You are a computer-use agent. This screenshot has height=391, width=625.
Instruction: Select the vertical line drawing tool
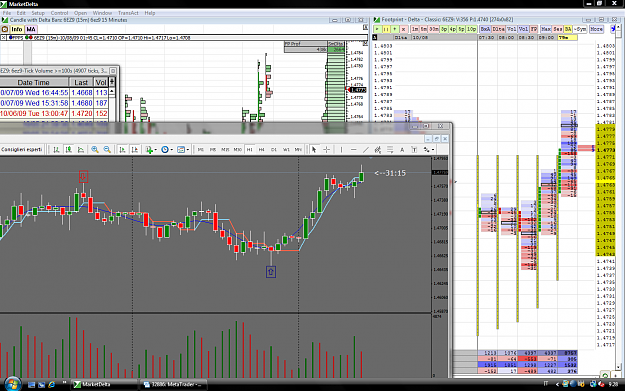coord(341,149)
